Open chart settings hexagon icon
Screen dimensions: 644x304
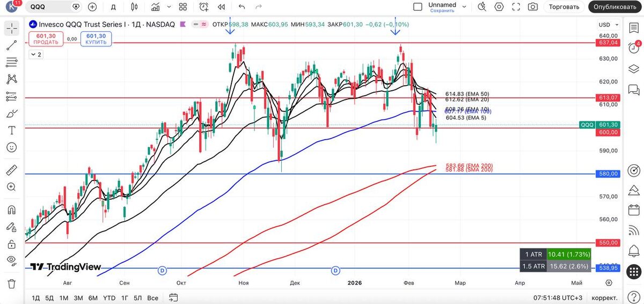point(499,7)
